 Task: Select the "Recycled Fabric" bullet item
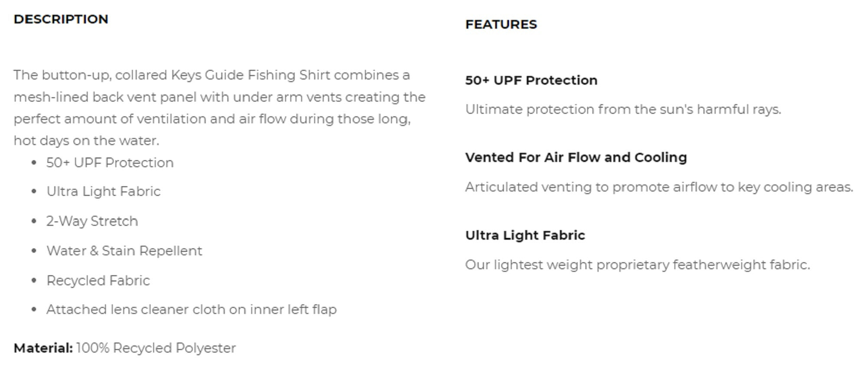[x=98, y=280]
